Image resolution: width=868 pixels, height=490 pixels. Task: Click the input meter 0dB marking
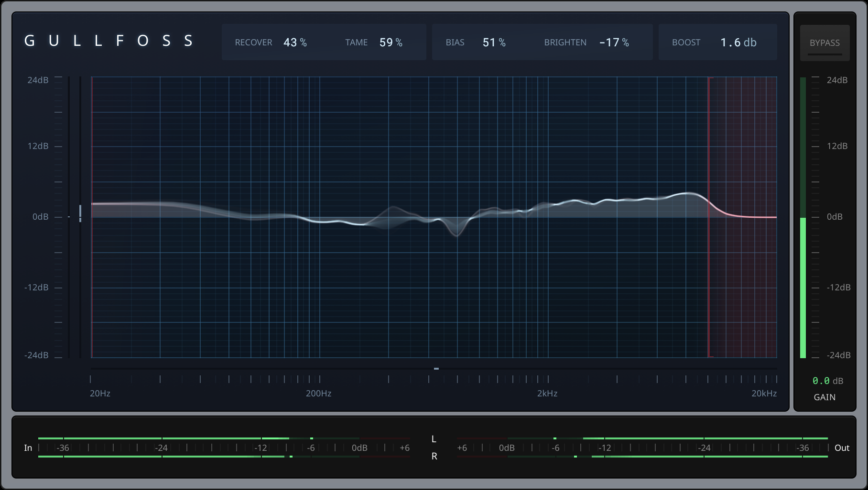coord(359,448)
